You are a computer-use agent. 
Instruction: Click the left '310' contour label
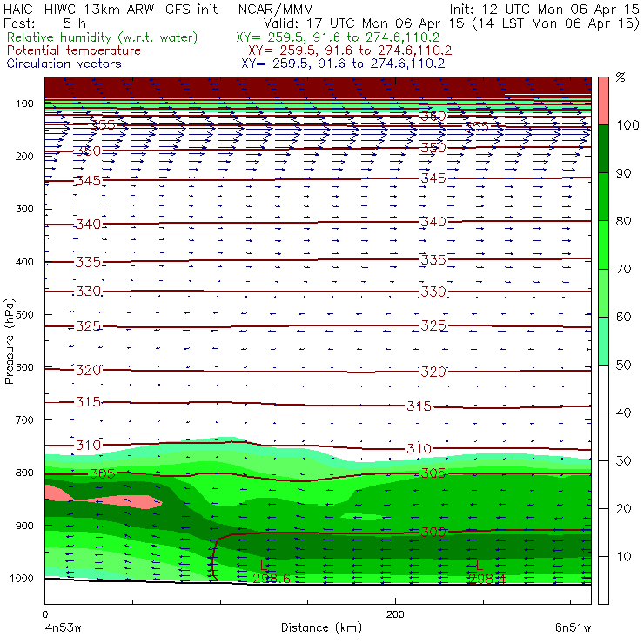(x=88, y=445)
